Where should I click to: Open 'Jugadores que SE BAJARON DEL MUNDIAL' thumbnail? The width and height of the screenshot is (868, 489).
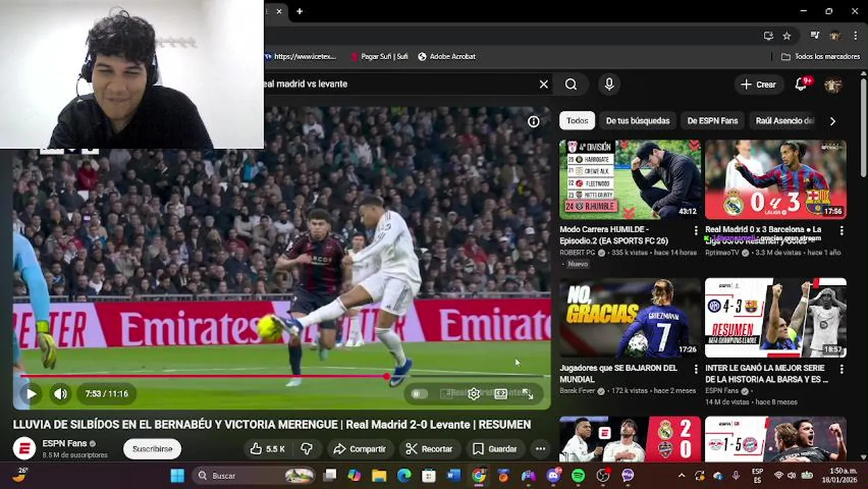point(630,318)
